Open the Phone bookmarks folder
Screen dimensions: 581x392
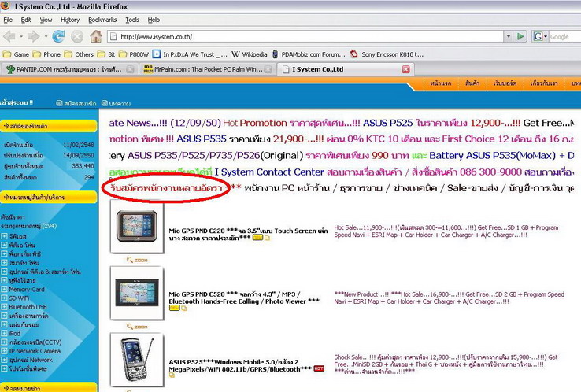[x=46, y=54]
